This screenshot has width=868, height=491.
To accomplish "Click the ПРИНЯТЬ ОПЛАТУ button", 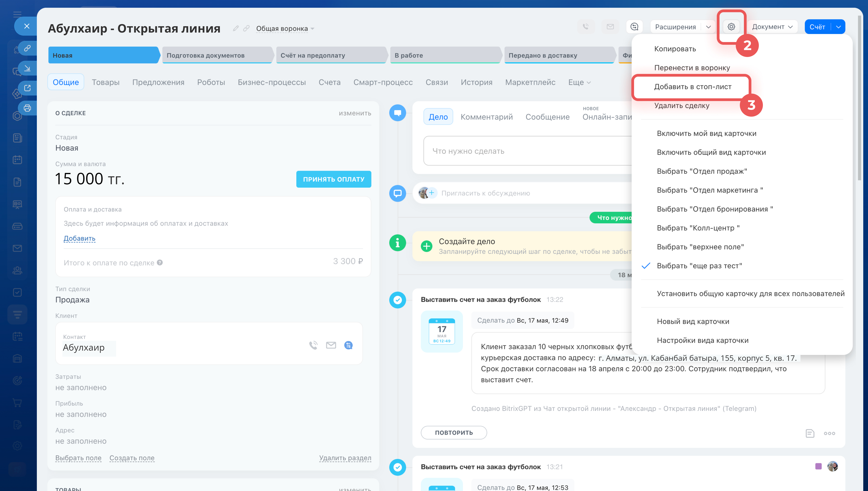I will point(333,179).
